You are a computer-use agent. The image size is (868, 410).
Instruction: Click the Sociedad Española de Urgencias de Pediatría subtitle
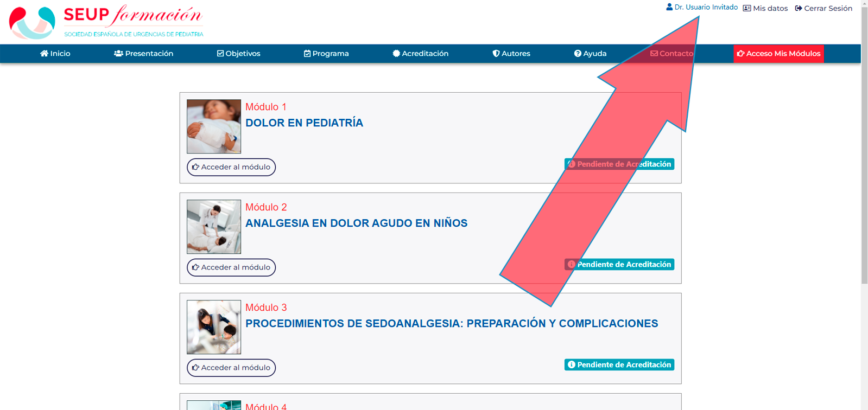click(134, 34)
